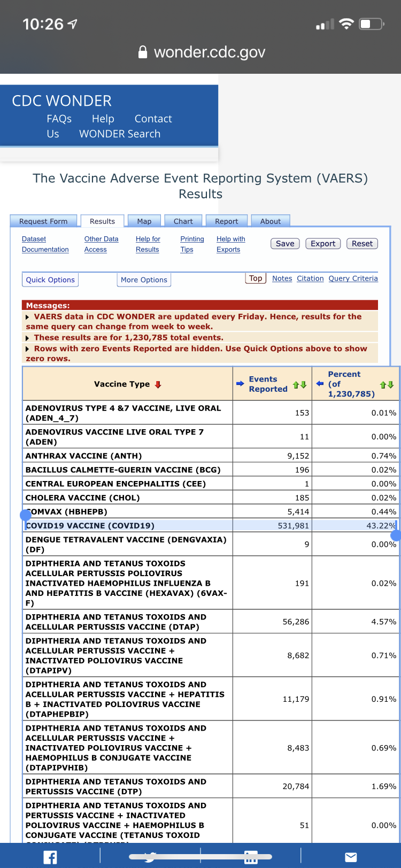The width and height of the screenshot is (401, 868).
Task: Click the Reset button
Action: pyautogui.click(x=362, y=244)
